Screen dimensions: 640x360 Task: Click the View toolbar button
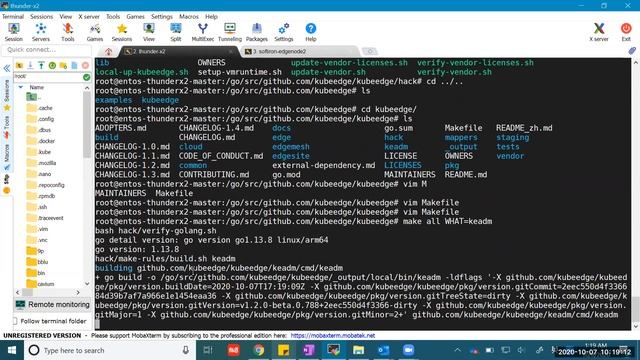pos(149,32)
